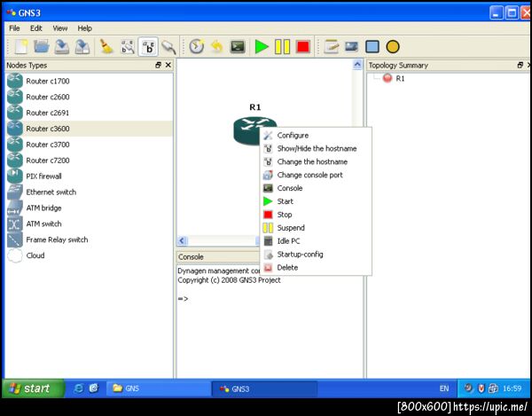Viewport: 532px width, 416px height.
Task: Click the New project toolbar icon
Action: pyautogui.click(x=21, y=46)
